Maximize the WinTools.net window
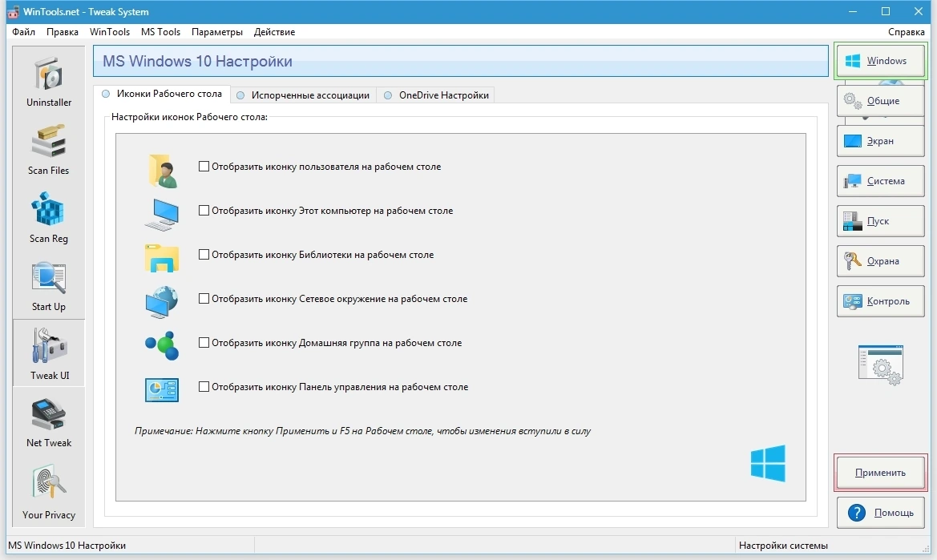The image size is (937, 560). click(886, 11)
